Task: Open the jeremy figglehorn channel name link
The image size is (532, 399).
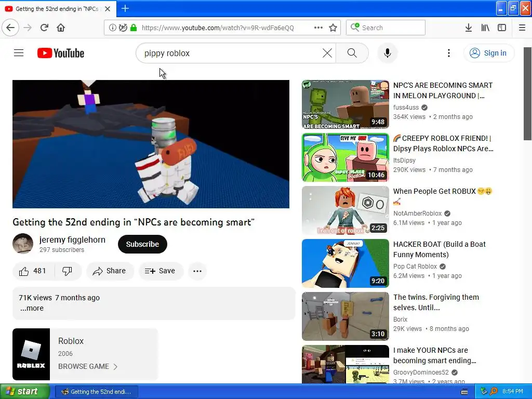Action: (72, 240)
